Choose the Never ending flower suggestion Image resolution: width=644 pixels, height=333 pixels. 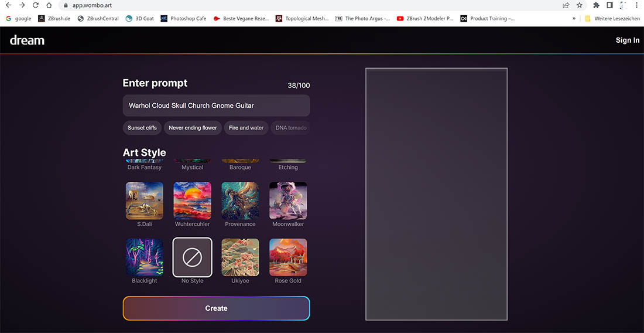click(193, 128)
